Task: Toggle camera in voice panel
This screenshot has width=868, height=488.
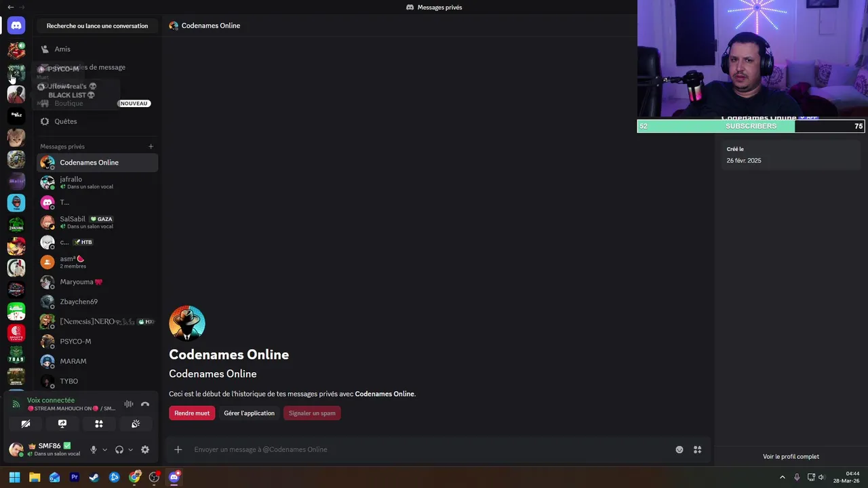Action: pyautogui.click(x=26, y=424)
